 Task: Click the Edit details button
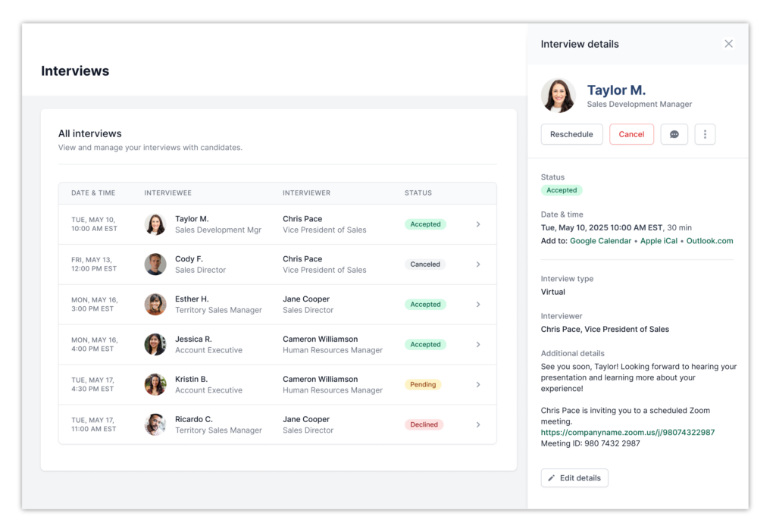tap(574, 477)
